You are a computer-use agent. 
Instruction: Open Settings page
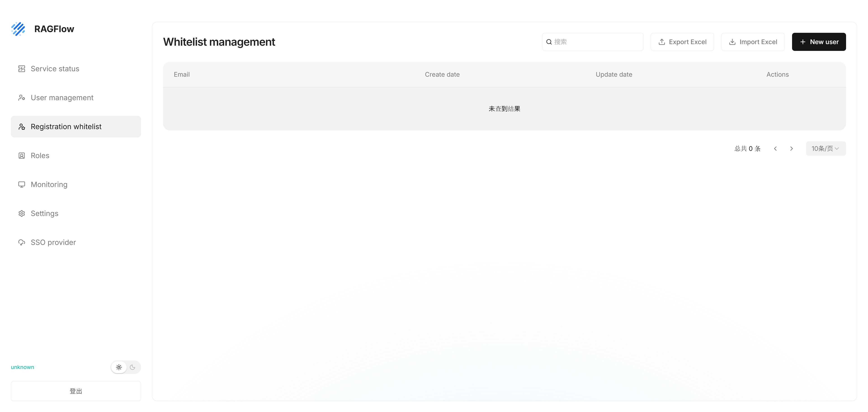point(76,214)
